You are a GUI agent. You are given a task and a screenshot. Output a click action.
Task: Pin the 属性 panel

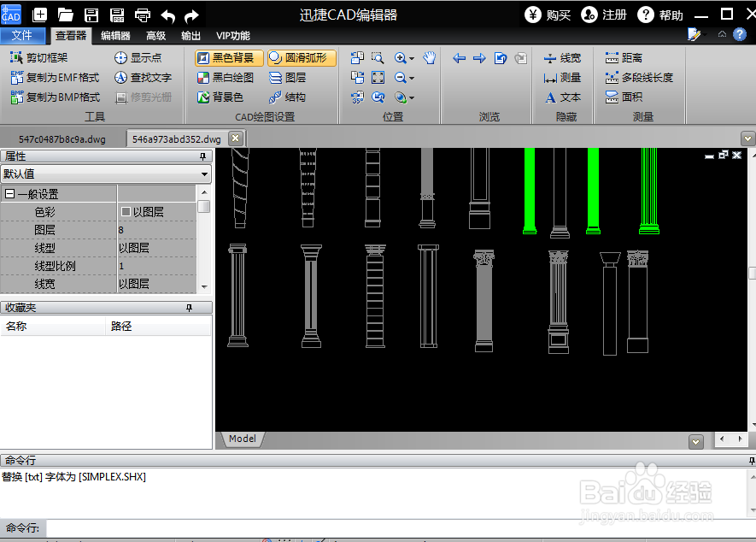[203, 156]
